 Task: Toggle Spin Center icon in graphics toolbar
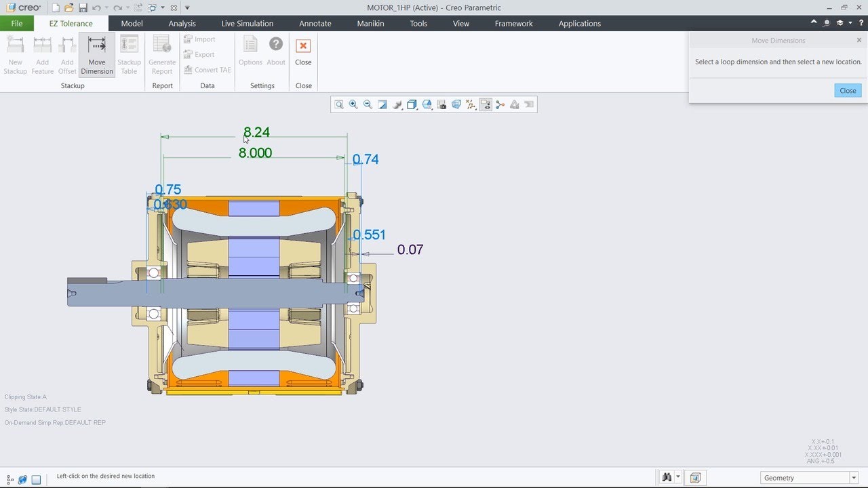500,104
